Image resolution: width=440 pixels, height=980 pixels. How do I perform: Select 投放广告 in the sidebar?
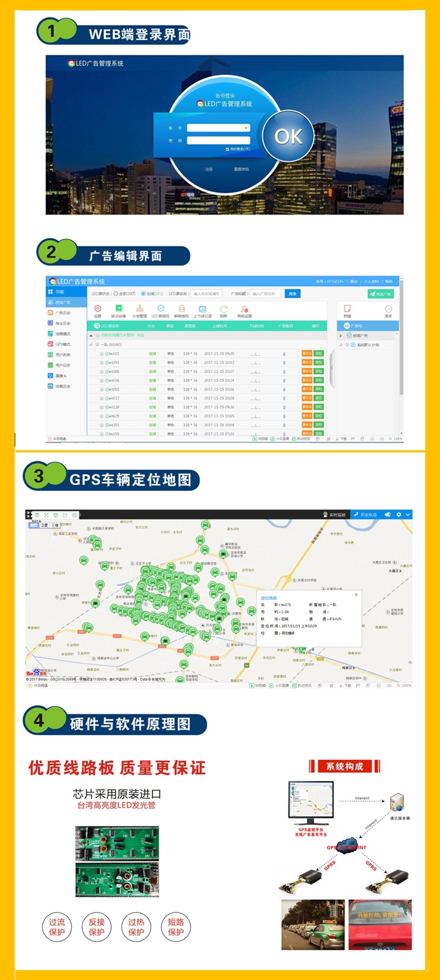pos(66,302)
